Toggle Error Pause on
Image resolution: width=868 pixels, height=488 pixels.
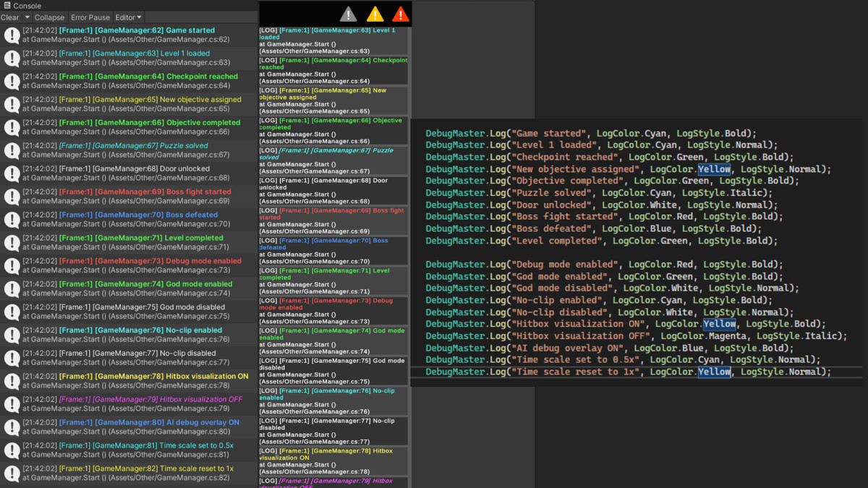[90, 17]
